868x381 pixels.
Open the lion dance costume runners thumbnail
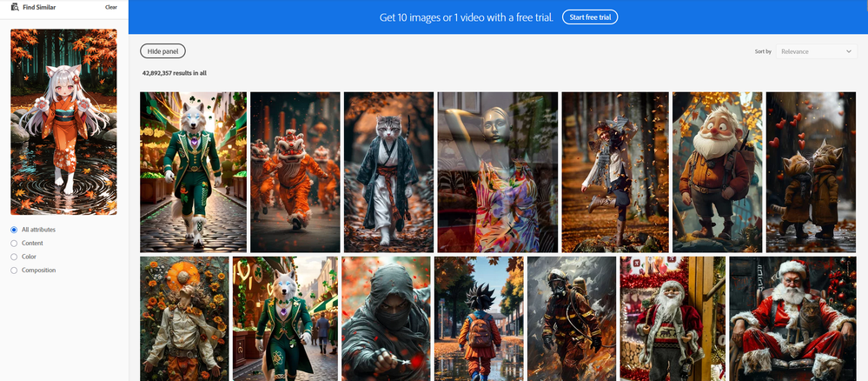(295, 172)
